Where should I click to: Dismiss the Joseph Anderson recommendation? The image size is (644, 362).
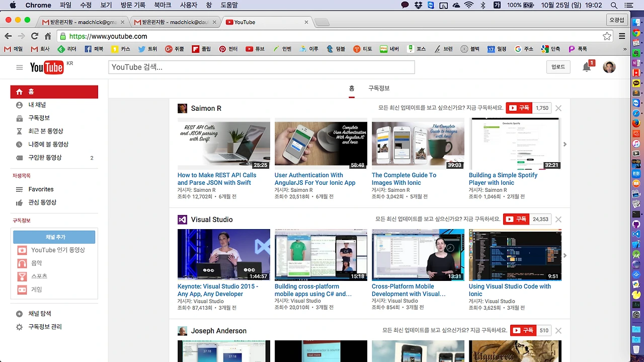pyautogui.click(x=558, y=331)
